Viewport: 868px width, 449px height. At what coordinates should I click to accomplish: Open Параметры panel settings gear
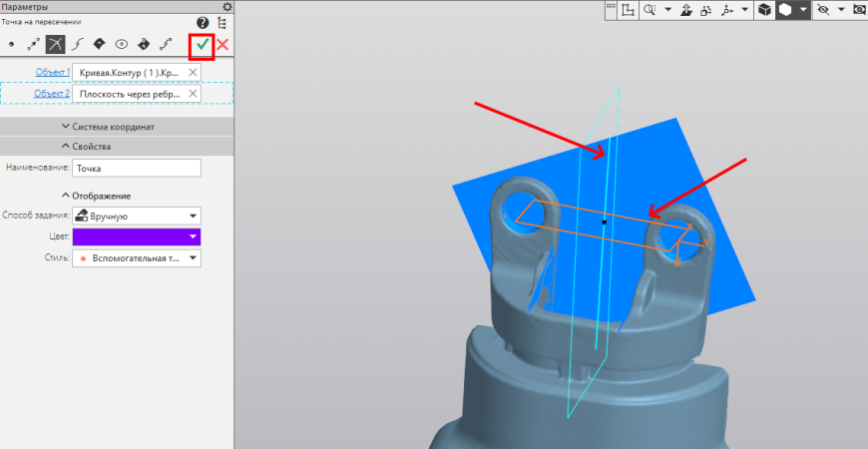tap(226, 7)
